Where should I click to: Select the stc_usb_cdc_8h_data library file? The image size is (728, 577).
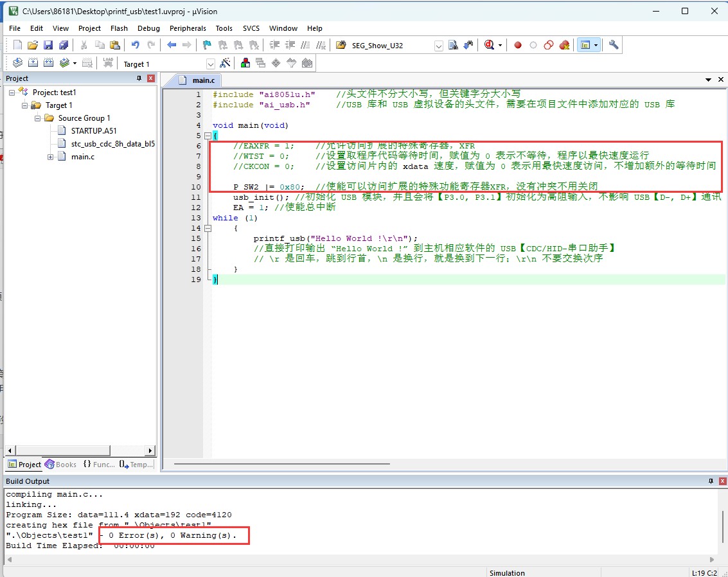tap(113, 144)
